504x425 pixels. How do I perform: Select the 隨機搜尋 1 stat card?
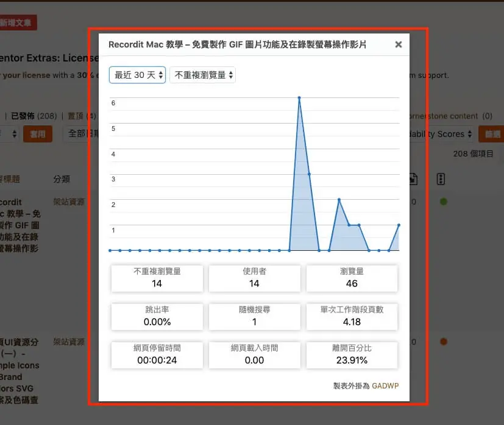pyautogui.click(x=254, y=317)
